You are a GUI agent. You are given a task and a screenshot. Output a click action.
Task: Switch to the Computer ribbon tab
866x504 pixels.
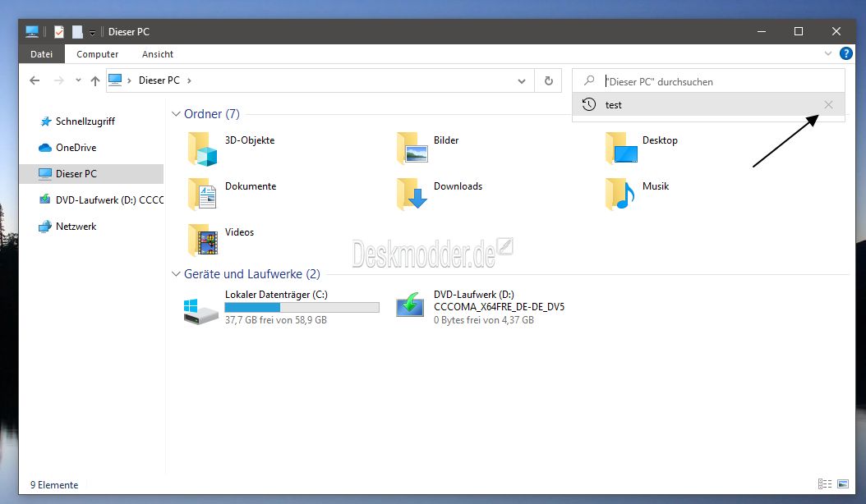click(x=97, y=54)
